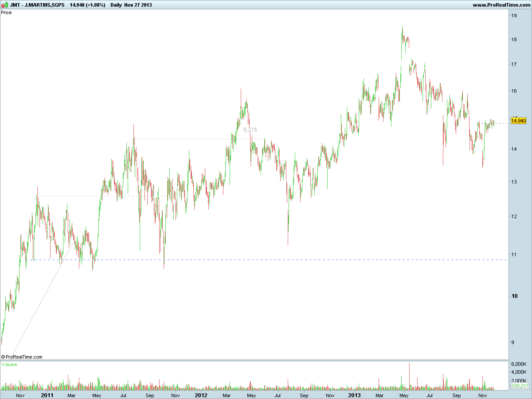Click the Nov label just before 2013
Viewport: 532px width, 399px height.
330,395
